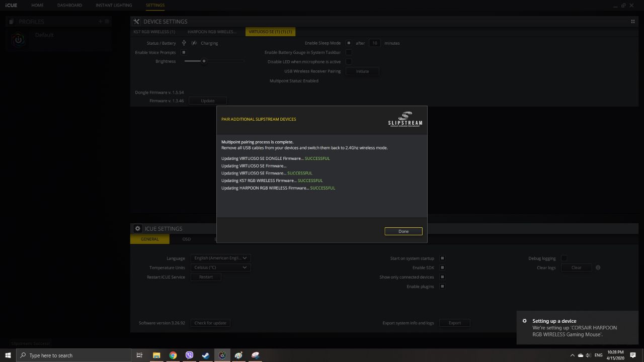644x362 pixels.
Task: Click the Slipstream logo in dialog
Action: (406, 119)
